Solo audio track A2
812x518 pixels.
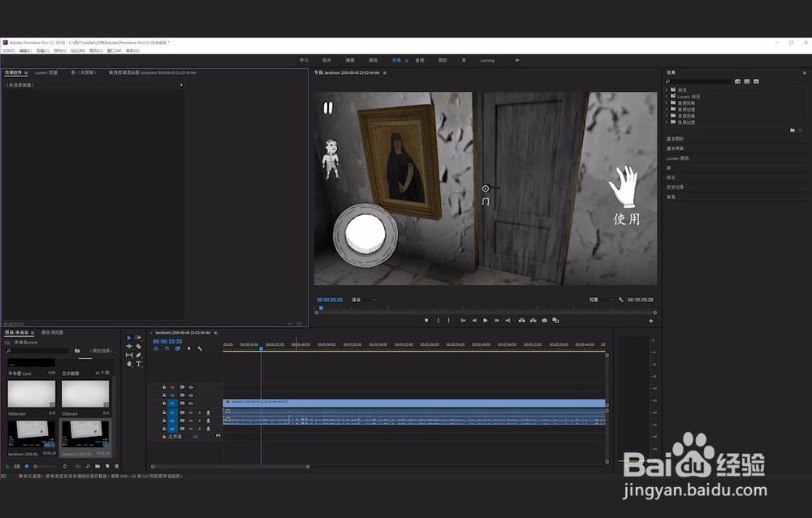(200, 421)
